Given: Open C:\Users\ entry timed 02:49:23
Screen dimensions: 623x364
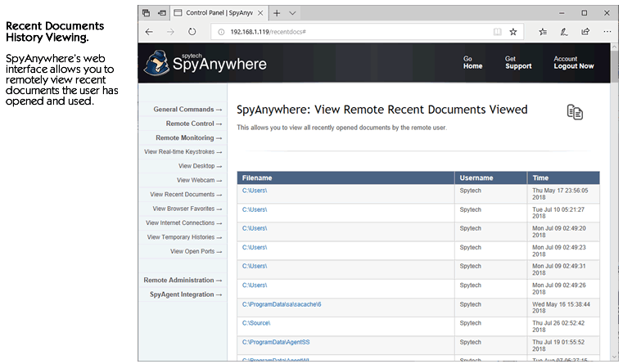Looking at the screenshot, I should tap(255, 247).
